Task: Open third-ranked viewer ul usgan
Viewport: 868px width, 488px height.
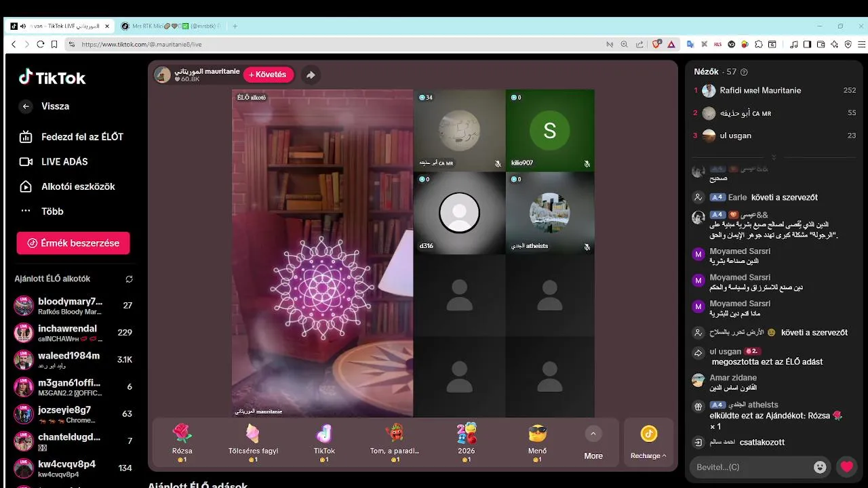Action: coord(774,136)
